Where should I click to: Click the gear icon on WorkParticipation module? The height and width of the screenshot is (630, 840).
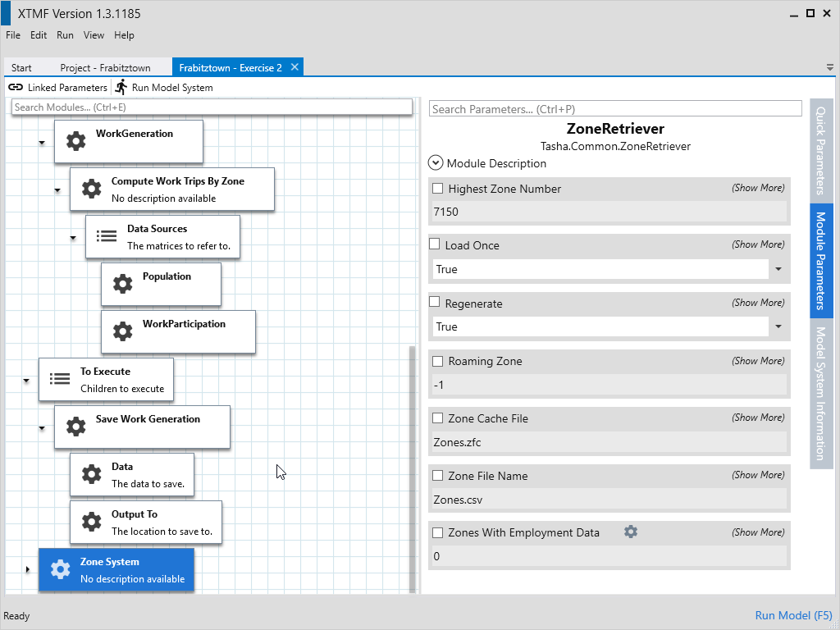pos(122,331)
